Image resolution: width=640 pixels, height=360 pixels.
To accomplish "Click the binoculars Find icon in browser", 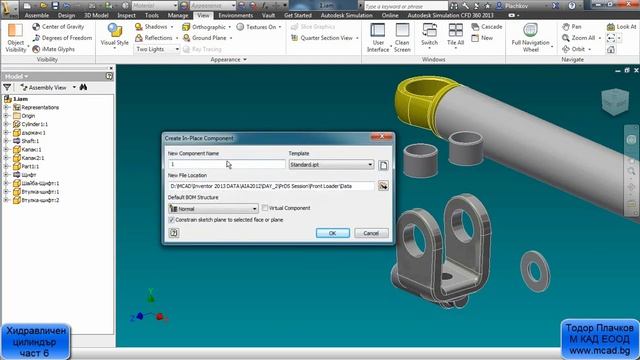I will (83, 87).
